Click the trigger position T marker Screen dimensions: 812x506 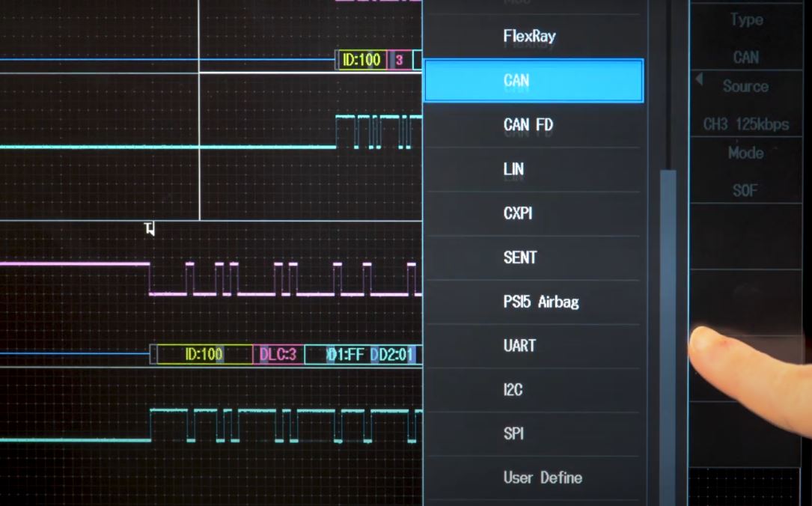[x=150, y=229]
